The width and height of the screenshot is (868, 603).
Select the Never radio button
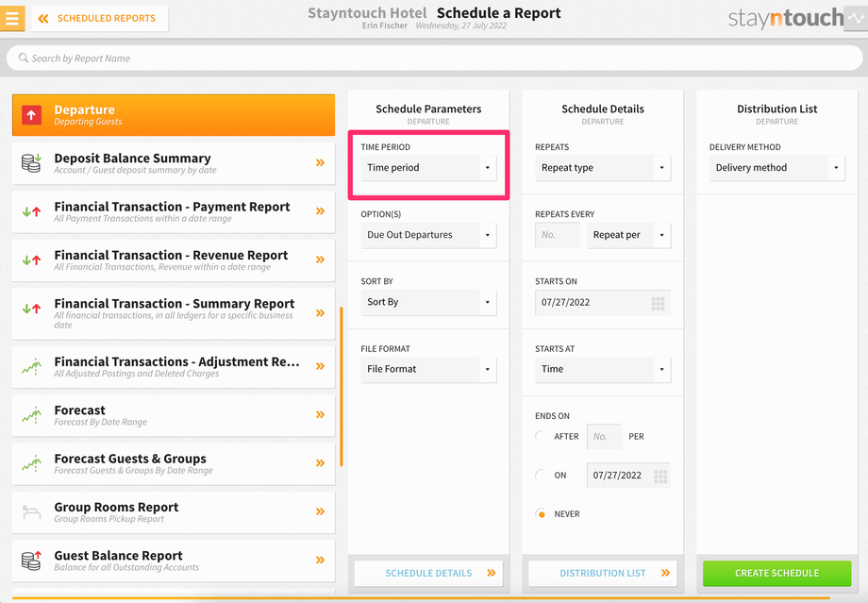542,514
